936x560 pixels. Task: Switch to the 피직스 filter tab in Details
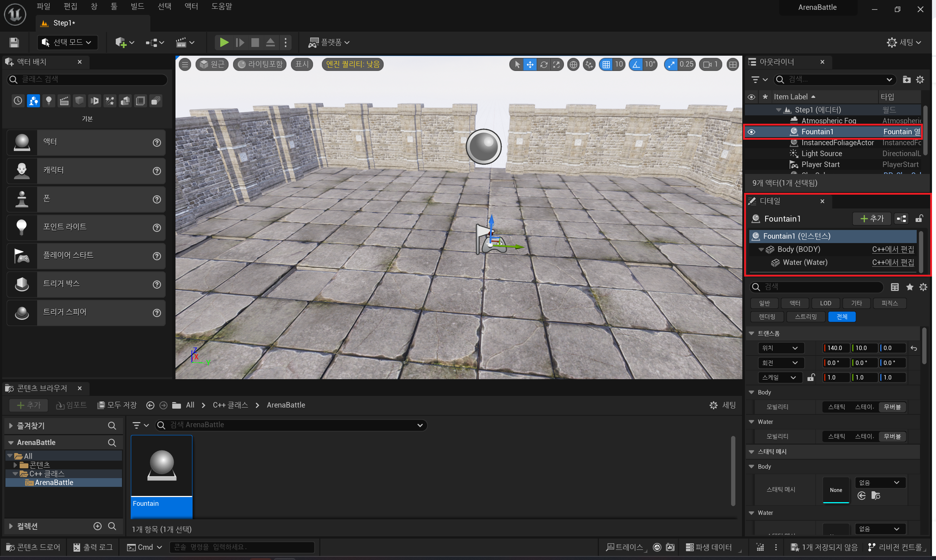pos(889,303)
